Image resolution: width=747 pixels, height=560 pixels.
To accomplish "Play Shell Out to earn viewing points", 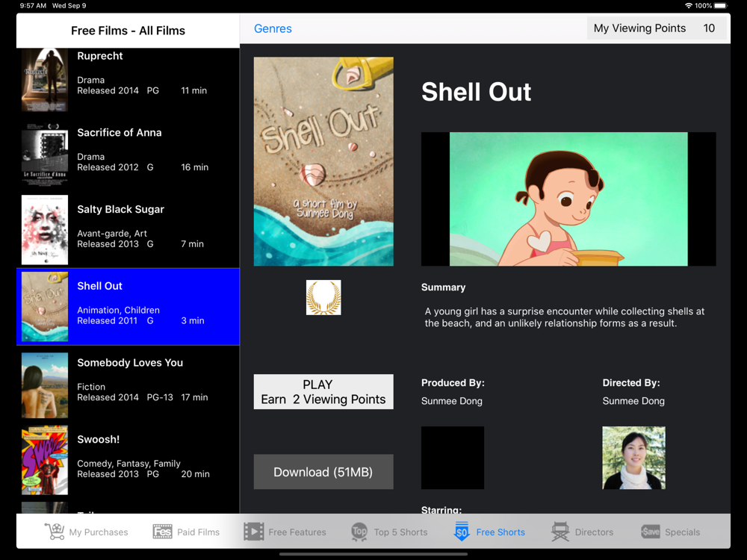I will pyautogui.click(x=323, y=392).
